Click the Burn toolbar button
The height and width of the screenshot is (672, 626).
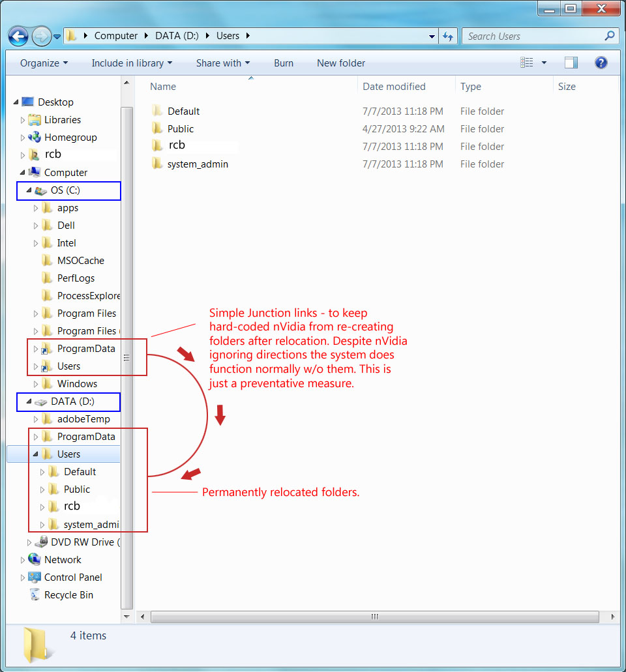coord(284,63)
